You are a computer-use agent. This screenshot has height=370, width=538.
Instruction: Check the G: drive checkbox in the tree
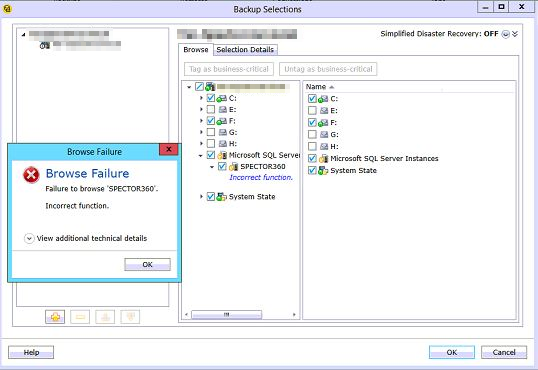pyautogui.click(x=211, y=132)
